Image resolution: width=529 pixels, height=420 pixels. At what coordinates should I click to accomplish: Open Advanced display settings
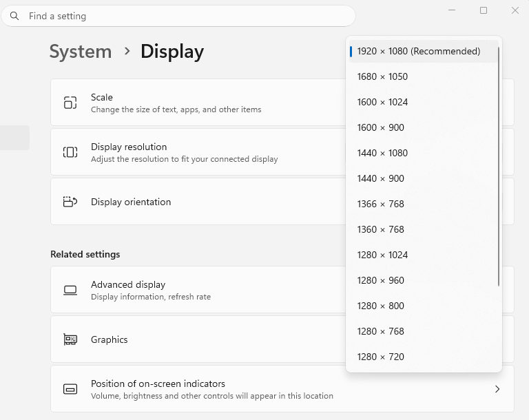click(x=282, y=290)
